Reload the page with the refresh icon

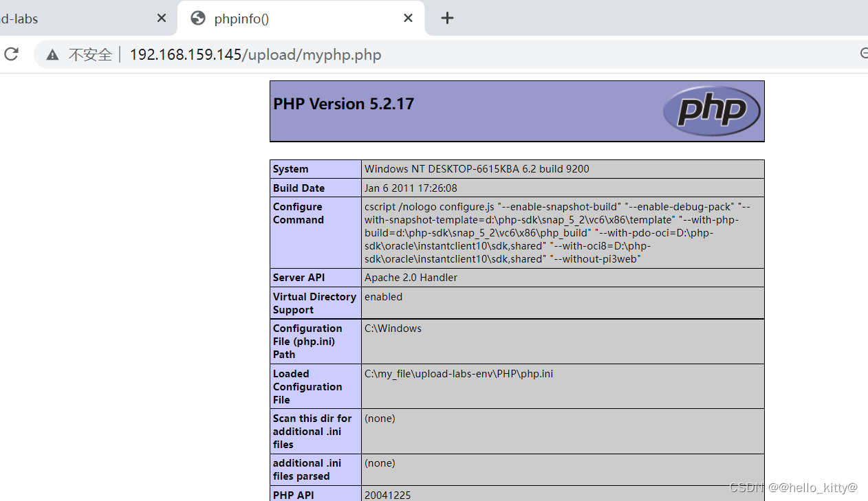[11, 54]
